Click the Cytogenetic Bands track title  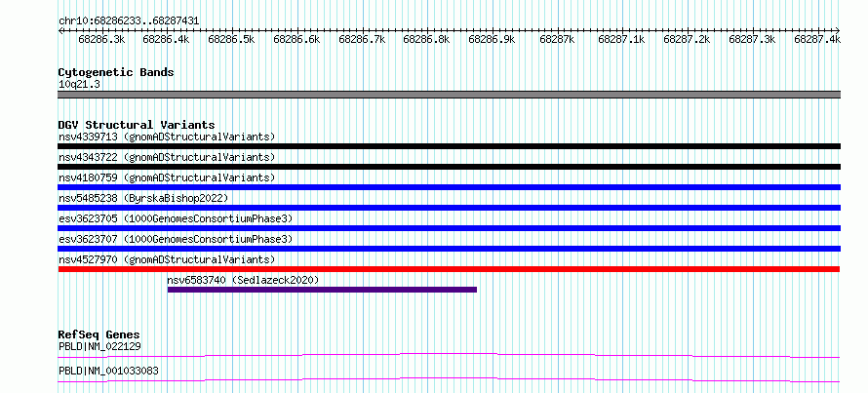click(x=116, y=72)
